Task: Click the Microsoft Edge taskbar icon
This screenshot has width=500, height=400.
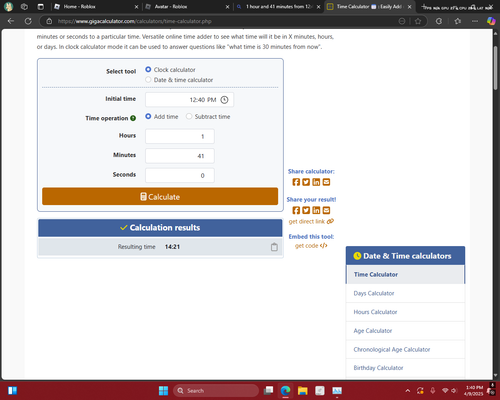Action: (x=285, y=390)
